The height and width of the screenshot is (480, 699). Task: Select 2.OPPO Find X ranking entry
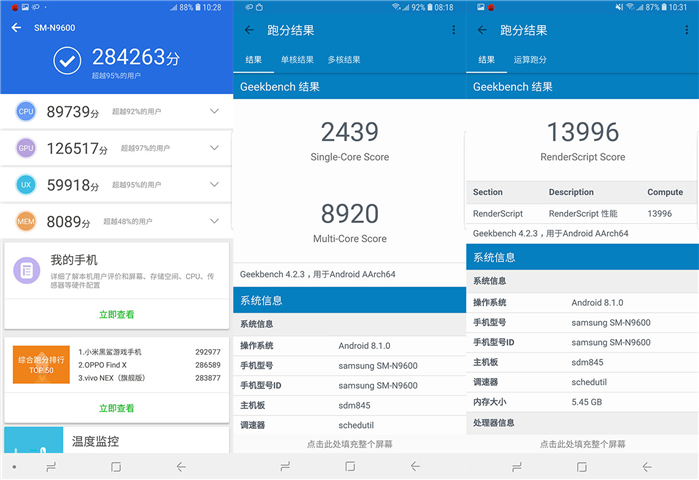[149, 365]
